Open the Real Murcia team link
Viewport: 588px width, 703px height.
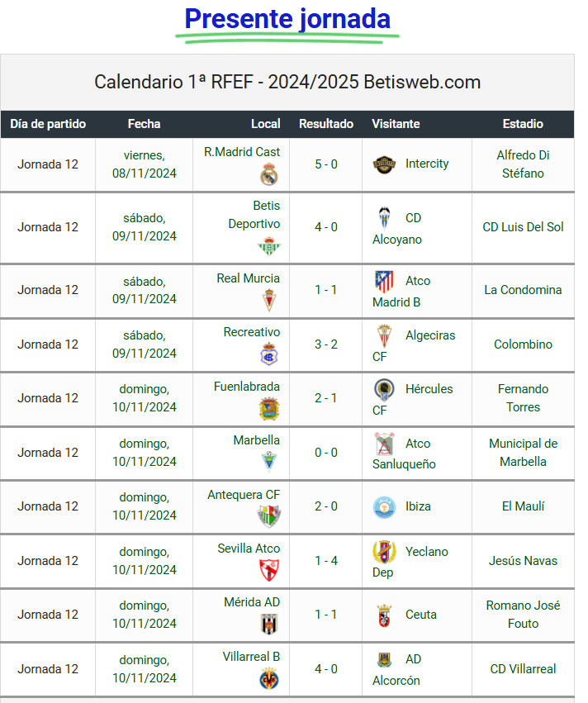point(249,278)
